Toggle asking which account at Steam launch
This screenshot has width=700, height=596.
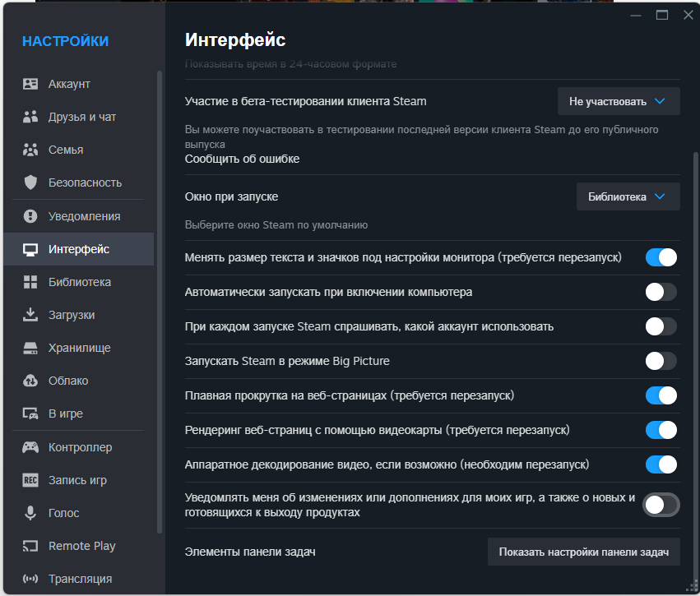[x=661, y=326]
